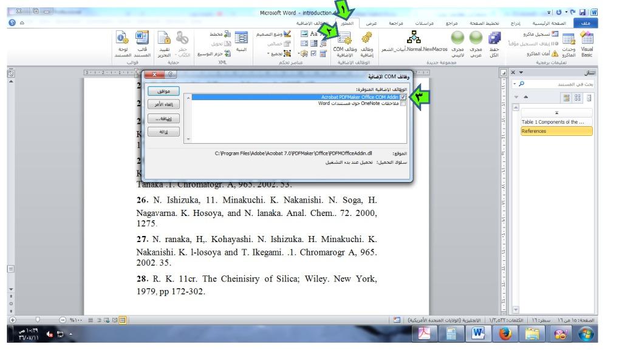
Task: Uncheck Acrobat PDFMaker Office COM Addin
Action: point(403,97)
